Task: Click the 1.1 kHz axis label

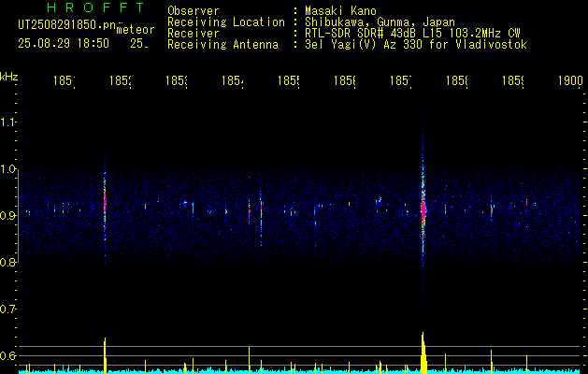Action: click(8, 122)
